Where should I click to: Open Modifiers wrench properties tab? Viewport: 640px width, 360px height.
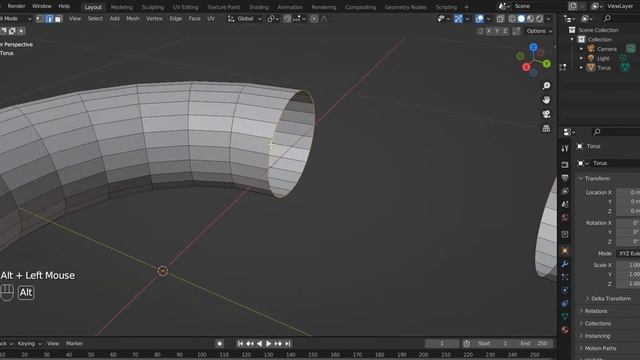pyautogui.click(x=565, y=264)
